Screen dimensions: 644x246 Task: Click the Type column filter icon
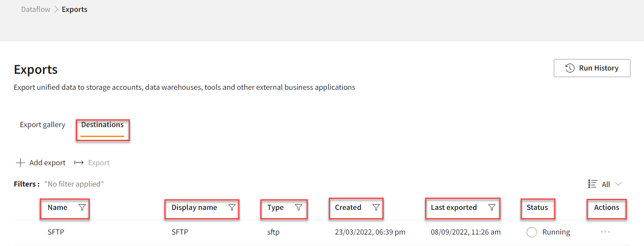(x=298, y=207)
